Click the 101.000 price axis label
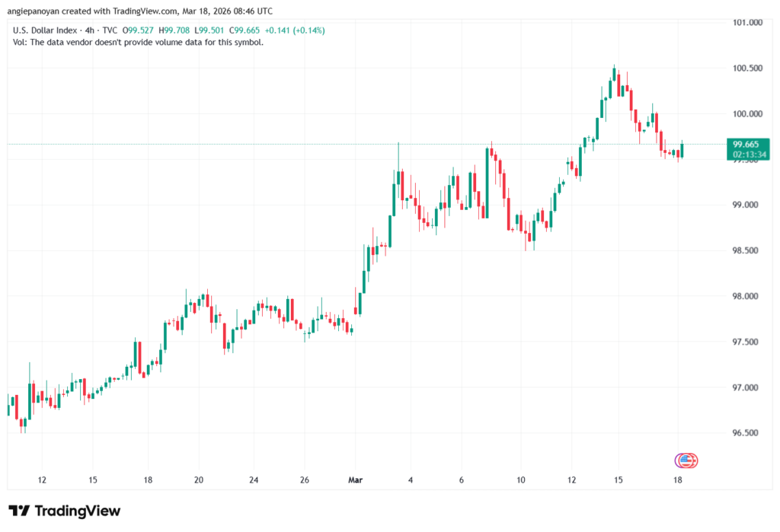 tap(747, 23)
